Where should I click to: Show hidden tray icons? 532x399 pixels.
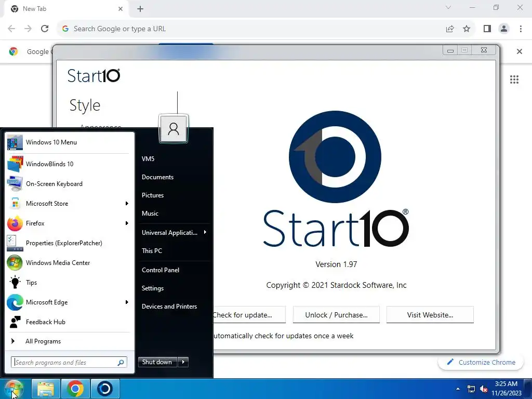(458, 389)
